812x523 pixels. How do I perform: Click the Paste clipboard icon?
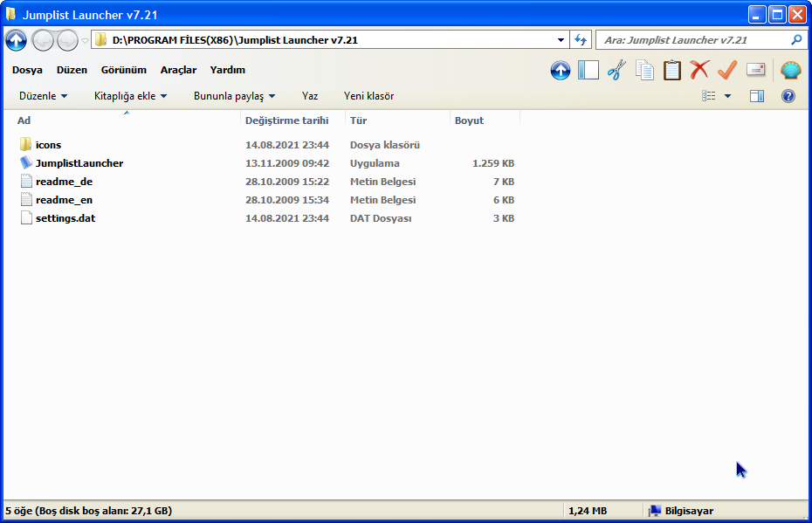click(x=672, y=70)
